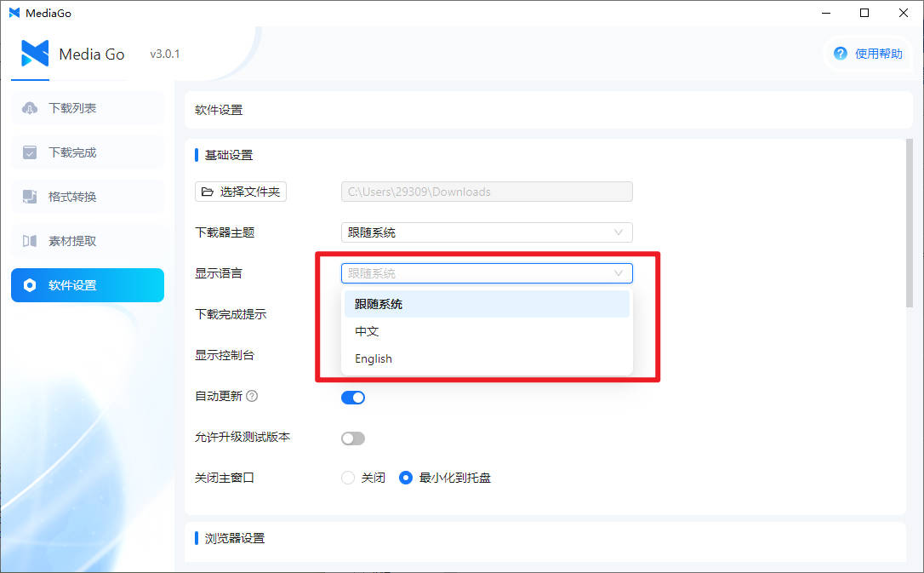Click the 浏览器设置 section title
Screen dimensions: 924x573
(235, 538)
